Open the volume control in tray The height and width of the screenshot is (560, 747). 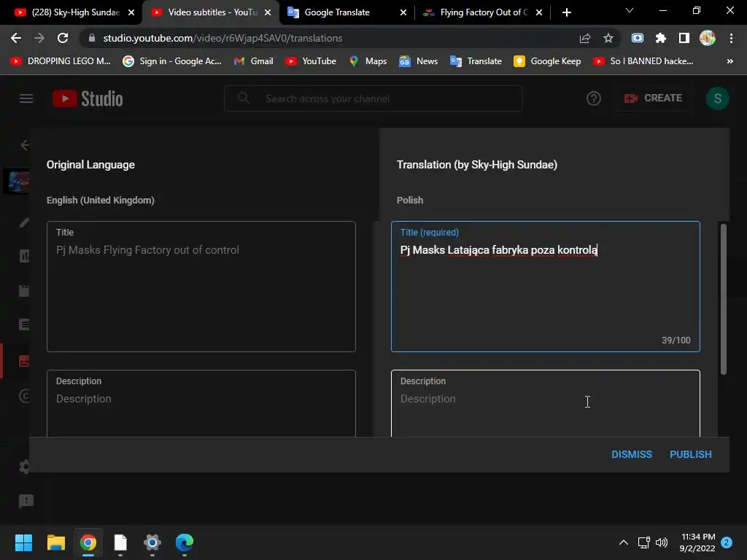[x=662, y=542]
